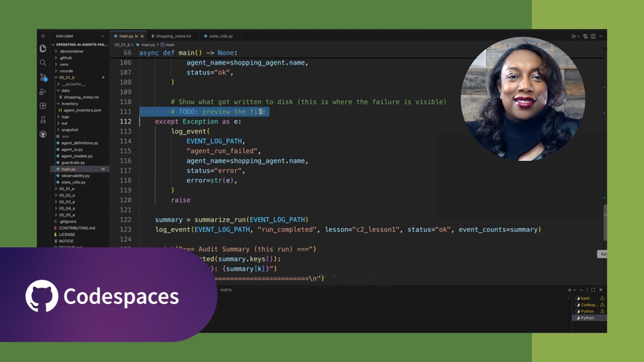Viewport: 644px width, 362px height.
Task: Collapse the 00_01_b folder
Action: (x=67, y=77)
